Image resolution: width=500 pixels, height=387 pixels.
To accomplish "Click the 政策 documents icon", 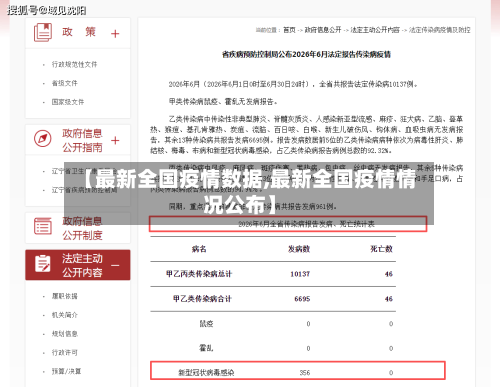I will [x=43, y=32].
